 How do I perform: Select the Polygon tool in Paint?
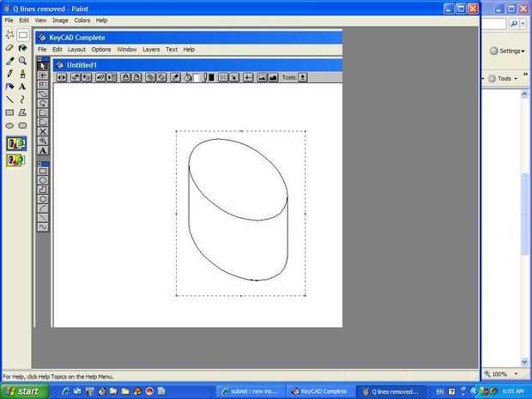click(22, 112)
